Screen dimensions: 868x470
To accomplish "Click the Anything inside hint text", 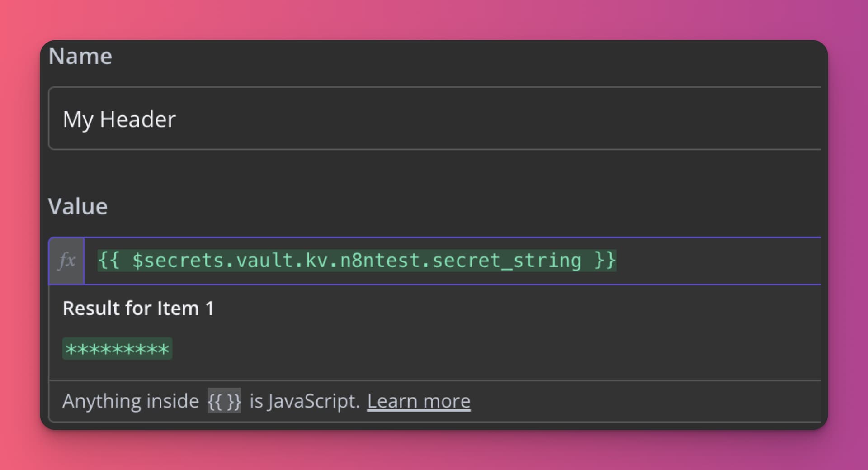I will [131, 401].
